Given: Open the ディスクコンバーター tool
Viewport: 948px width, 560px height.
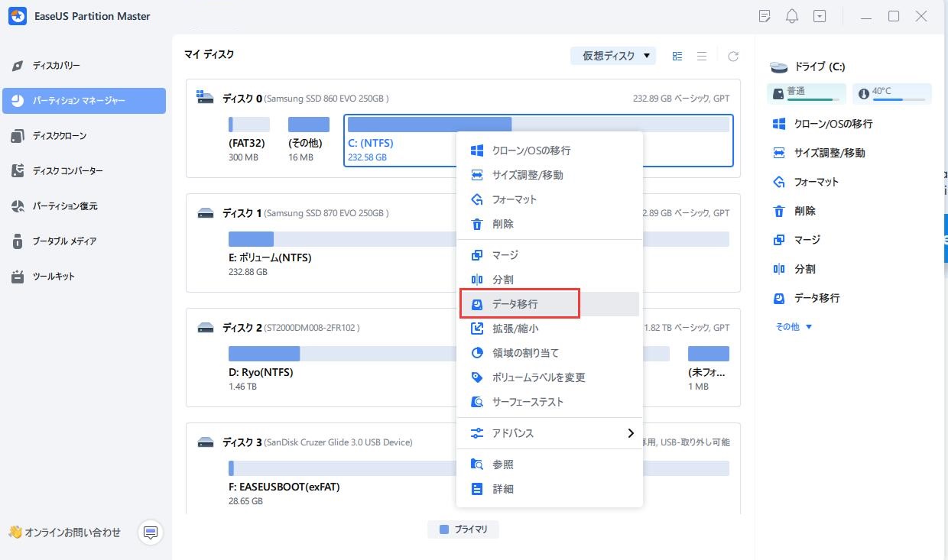Looking at the screenshot, I should tap(59, 170).
